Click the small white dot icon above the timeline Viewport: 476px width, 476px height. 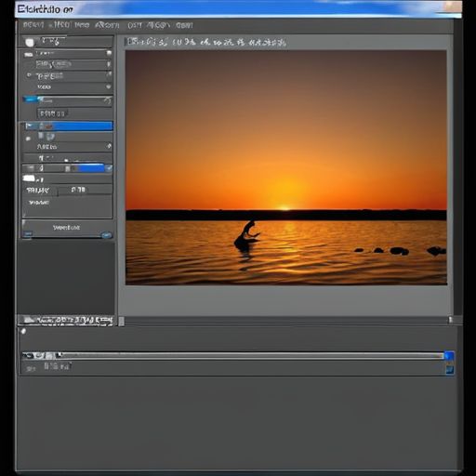pos(23,332)
